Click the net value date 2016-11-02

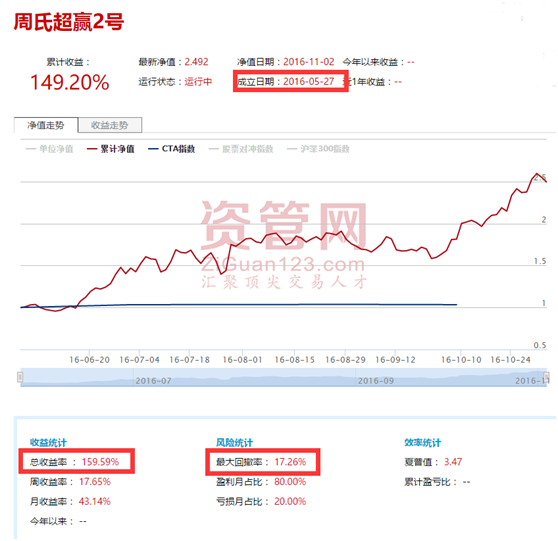[x=309, y=62]
